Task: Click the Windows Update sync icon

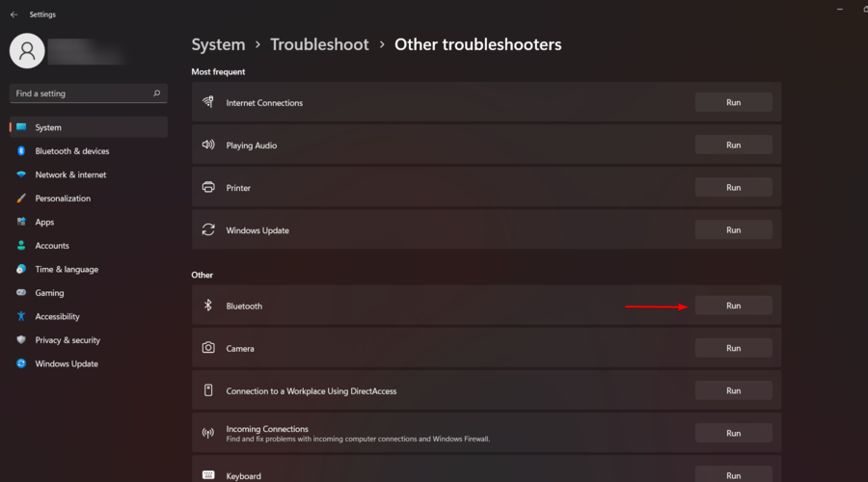Action: (x=208, y=229)
